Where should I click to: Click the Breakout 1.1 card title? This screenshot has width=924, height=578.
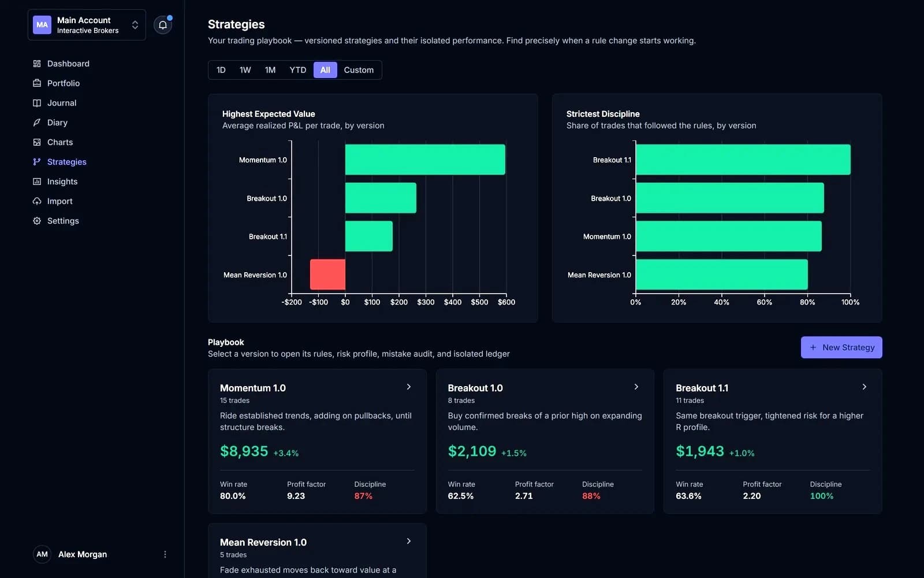pyautogui.click(x=702, y=388)
